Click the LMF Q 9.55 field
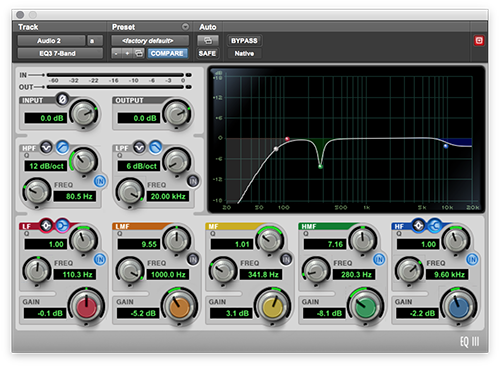 138,244
